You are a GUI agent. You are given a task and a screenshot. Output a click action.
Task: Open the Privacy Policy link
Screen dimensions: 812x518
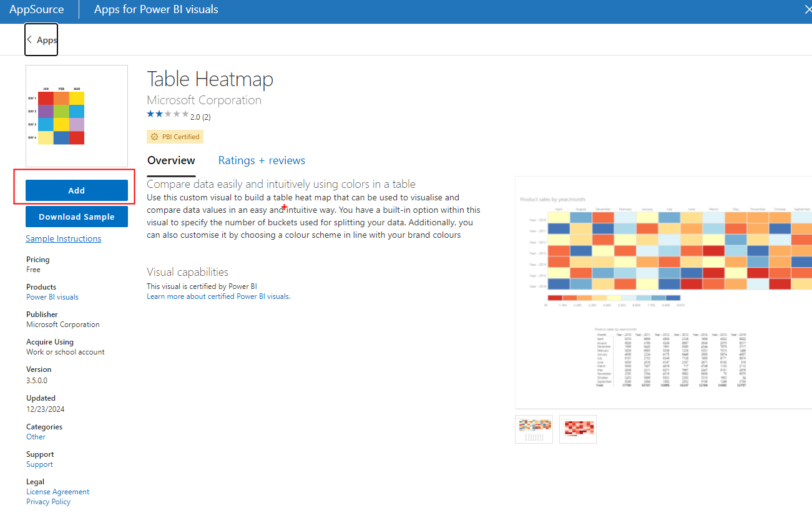(x=48, y=502)
